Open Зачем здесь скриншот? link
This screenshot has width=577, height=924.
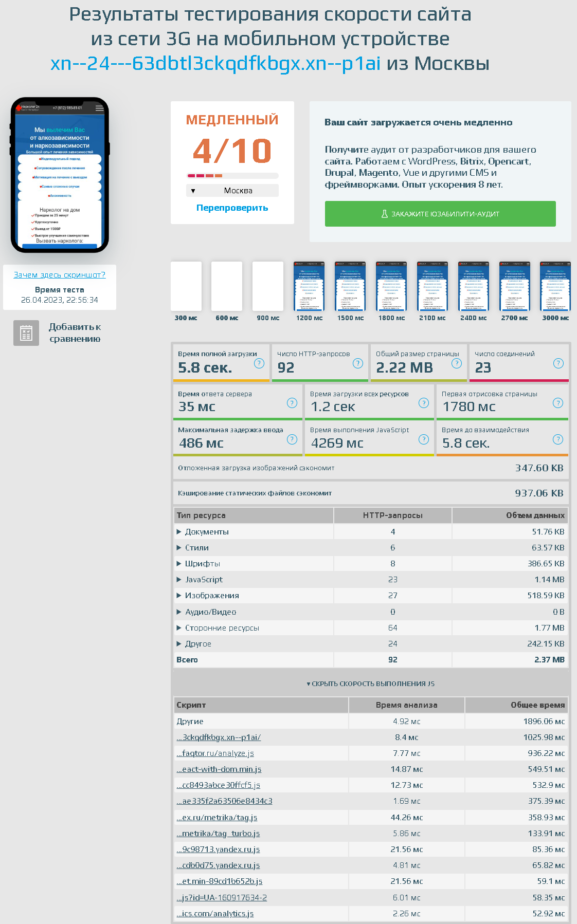[60, 275]
